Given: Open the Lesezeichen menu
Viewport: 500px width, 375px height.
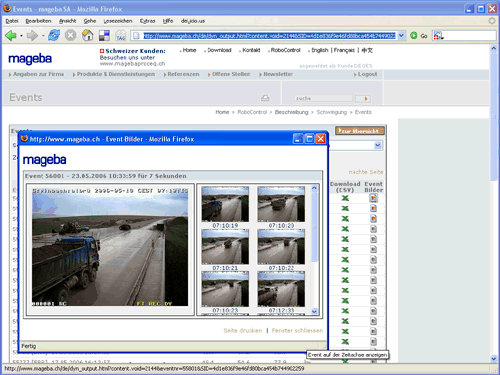Looking at the screenshot, I should (x=118, y=21).
